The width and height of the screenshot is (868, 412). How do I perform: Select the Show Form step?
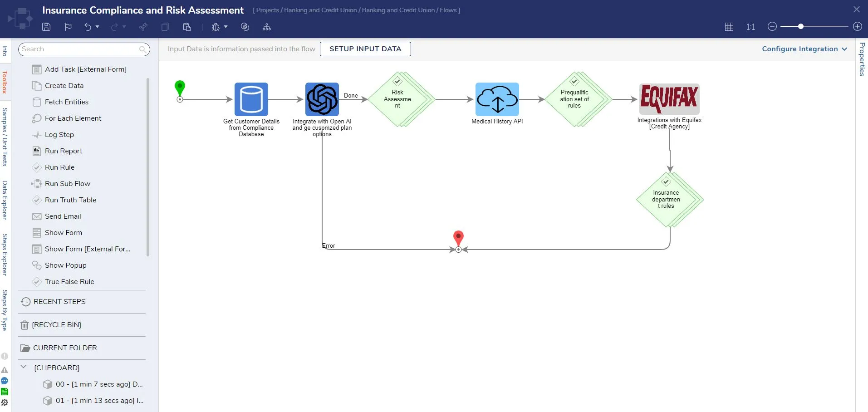57,233
